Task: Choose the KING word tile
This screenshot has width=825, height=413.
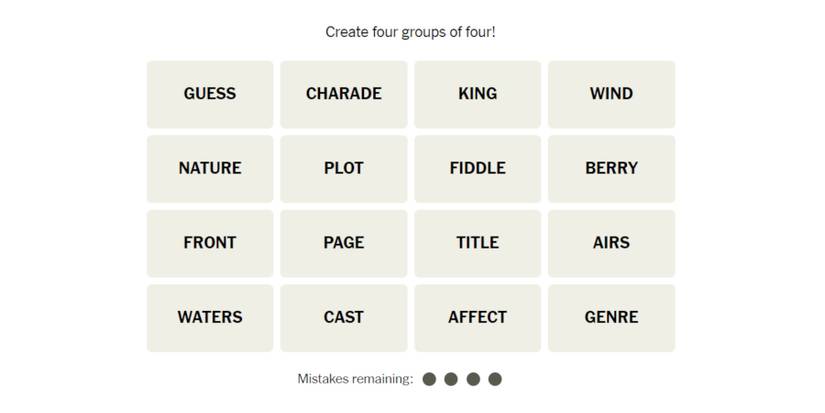Action: 477,94
